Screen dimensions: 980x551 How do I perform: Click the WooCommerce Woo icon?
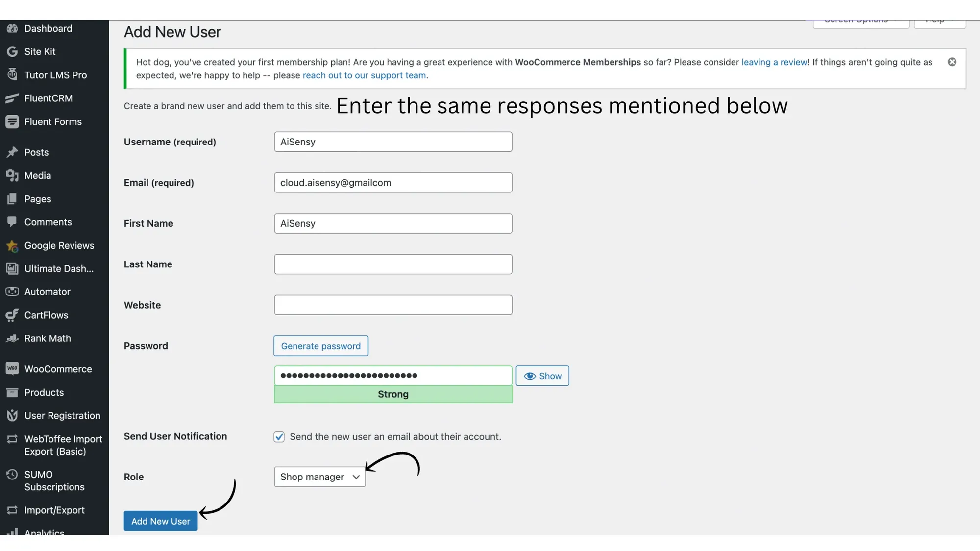12,369
